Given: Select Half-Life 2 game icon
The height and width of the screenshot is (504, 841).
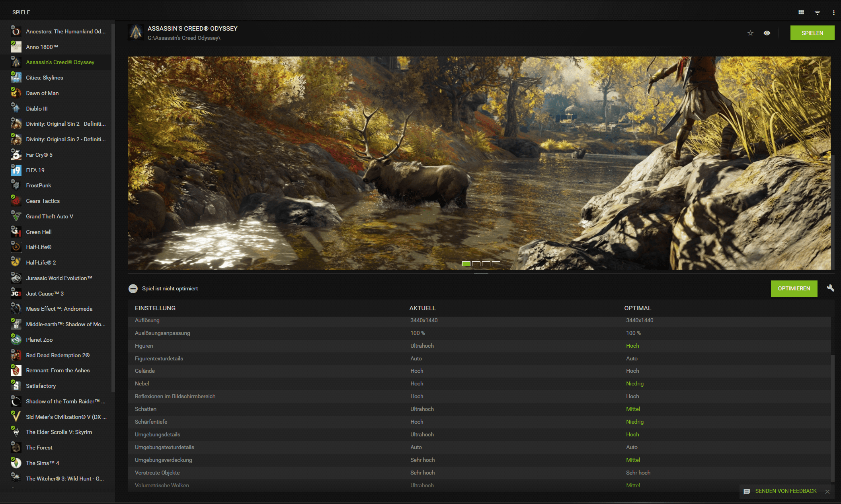Looking at the screenshot, I should pos(16,263).
